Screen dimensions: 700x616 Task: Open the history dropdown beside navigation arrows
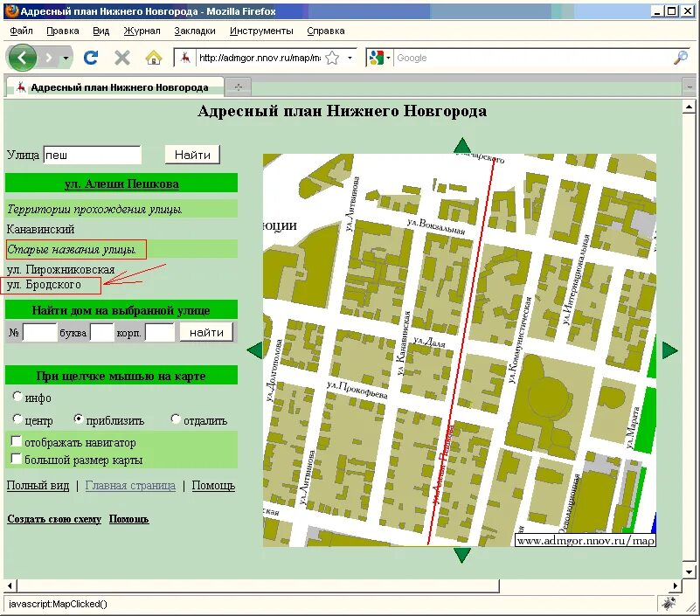pyautogui.click(x=66, y=58)
